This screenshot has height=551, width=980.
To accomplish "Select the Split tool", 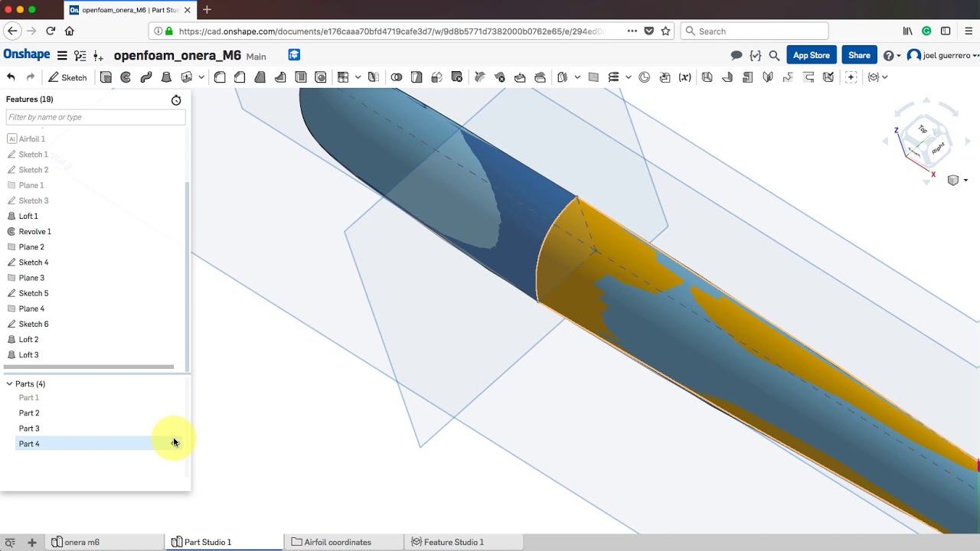I will [x=416, y=77].
